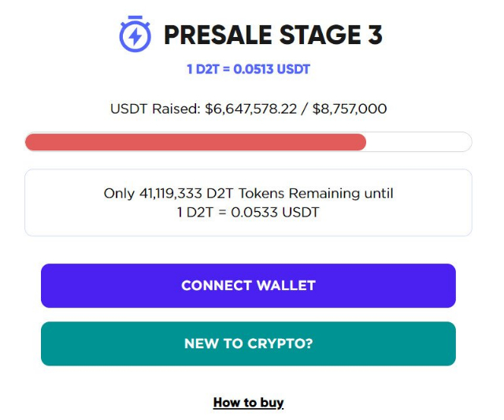Click the empty unfilled progress bar section

click(x=419, y=142)
